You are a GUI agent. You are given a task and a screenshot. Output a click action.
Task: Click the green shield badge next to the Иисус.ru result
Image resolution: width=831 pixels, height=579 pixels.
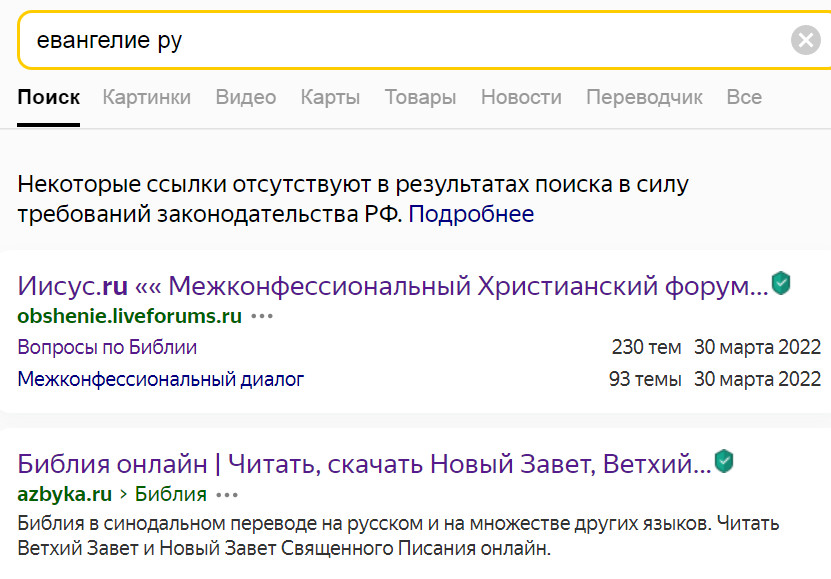(781, 283)
